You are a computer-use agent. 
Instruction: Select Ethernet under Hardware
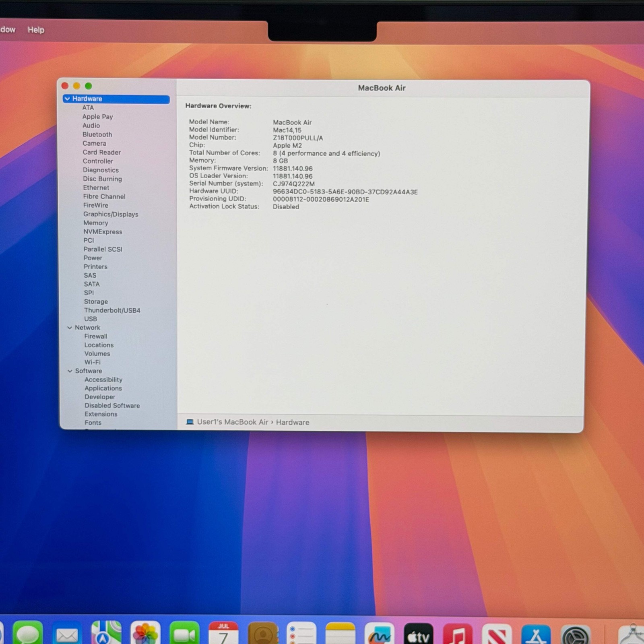[96, 188]
